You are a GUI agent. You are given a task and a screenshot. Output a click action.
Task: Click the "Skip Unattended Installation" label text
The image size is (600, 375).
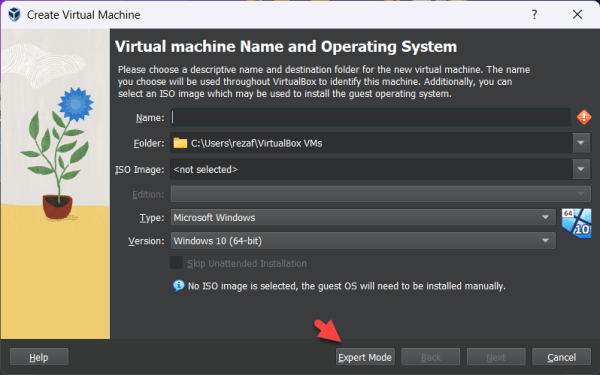[x=247, y=263]
